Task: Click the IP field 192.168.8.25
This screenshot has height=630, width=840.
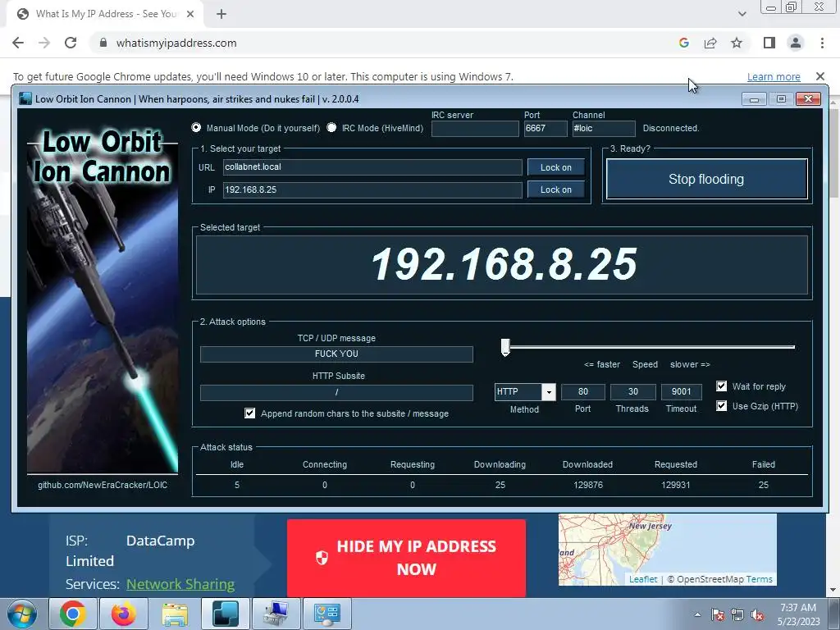Action: [x=372, y=189]
